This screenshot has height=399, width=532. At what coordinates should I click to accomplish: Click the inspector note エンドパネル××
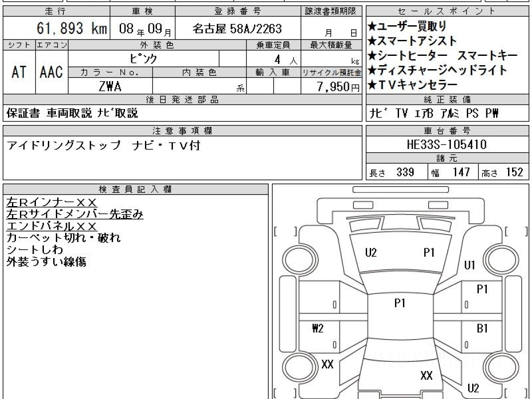(51, 227)
